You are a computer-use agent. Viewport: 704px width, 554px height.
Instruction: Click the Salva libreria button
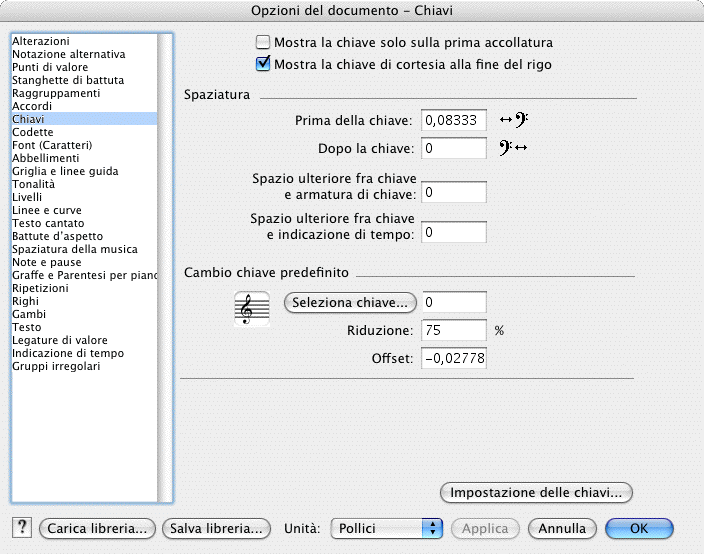point(216,528)
